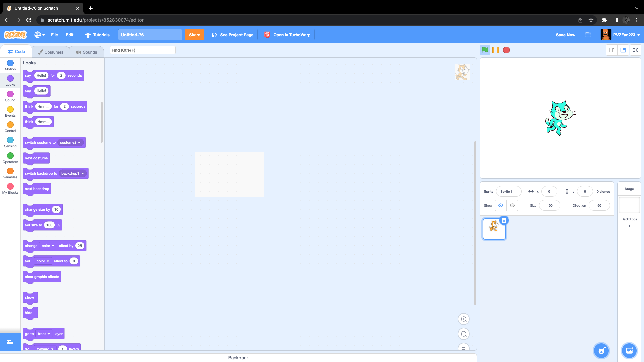
Task: Click the green flag to run project
Action: [485, 50]
